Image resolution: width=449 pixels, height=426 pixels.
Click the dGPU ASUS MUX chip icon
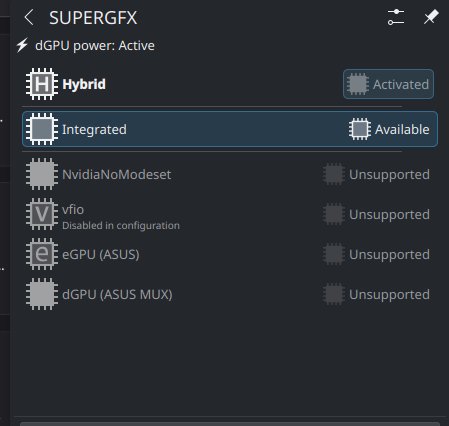(42, 294)
